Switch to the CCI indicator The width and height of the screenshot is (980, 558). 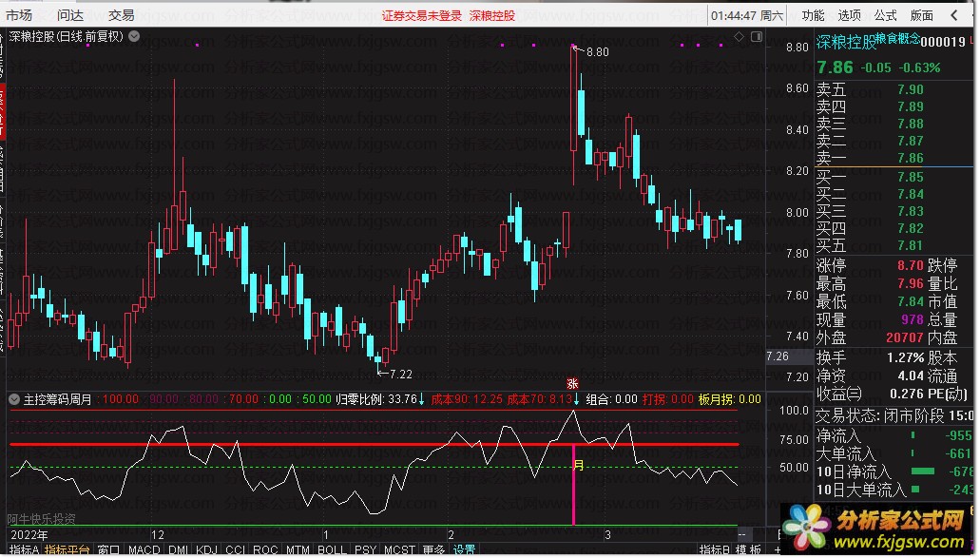click(235, 549)
